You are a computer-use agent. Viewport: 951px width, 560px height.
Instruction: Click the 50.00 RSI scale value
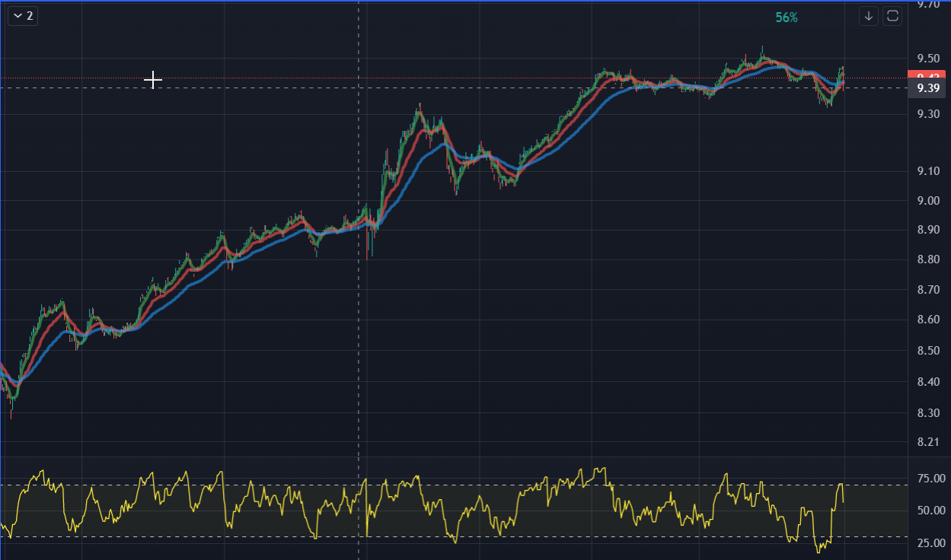click(930, 511)
